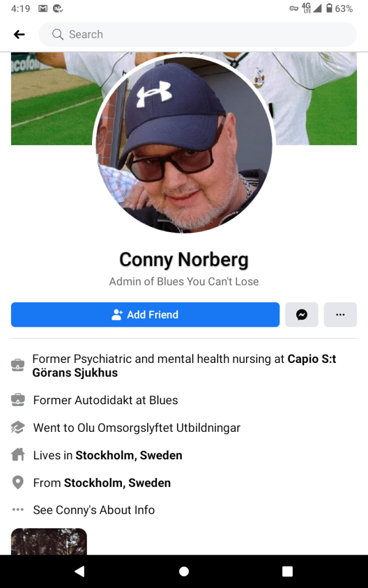Open Messenger chat with Conny
Viewport: 368px width, 588px height.
[x=301, y=315]
